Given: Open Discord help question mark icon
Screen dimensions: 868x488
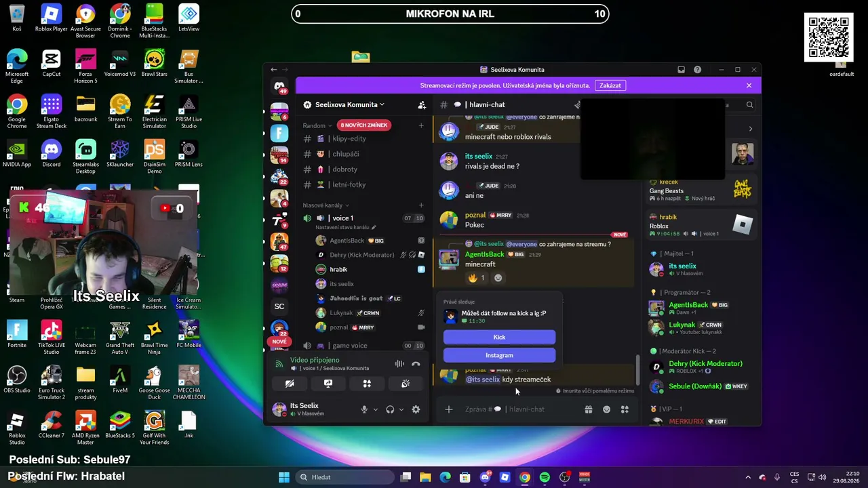Looking at the screenshot, I should point(697,69).
